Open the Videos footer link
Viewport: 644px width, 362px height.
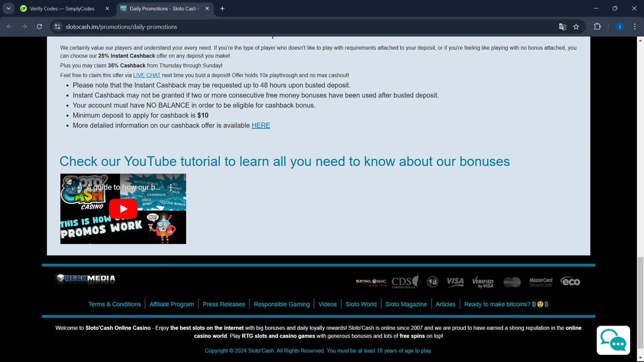coord(328,304)
